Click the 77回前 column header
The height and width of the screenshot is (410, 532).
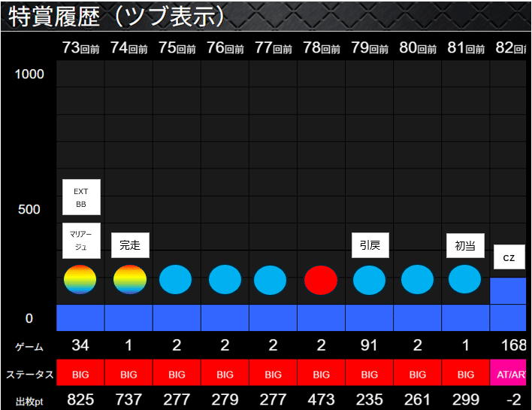click(274, 48)
